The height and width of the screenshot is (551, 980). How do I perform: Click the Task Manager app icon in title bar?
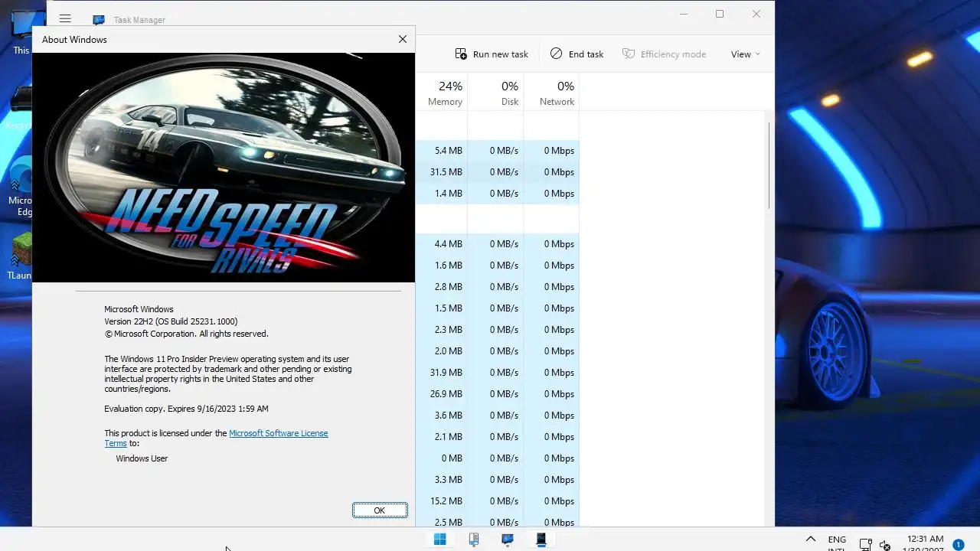click(x=99, y=20)
